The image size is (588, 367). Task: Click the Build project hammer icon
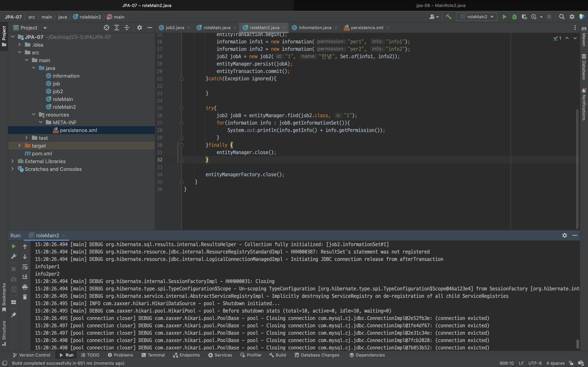coord(449,17)
